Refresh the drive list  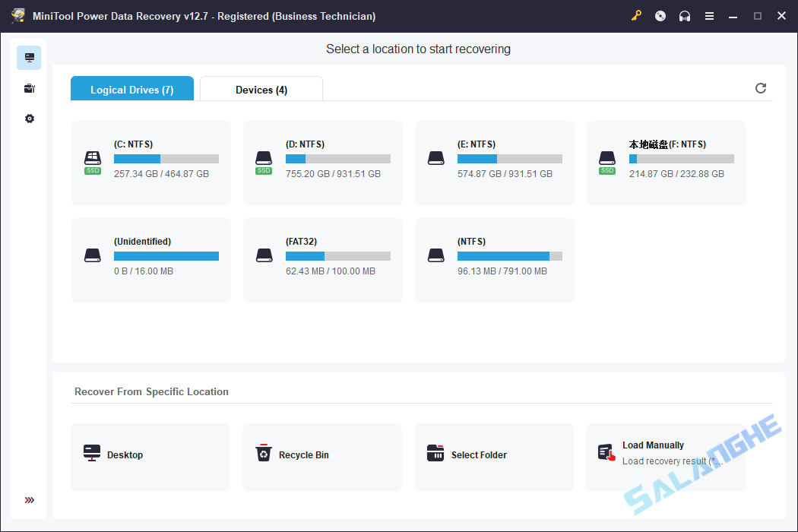(761, 88)
